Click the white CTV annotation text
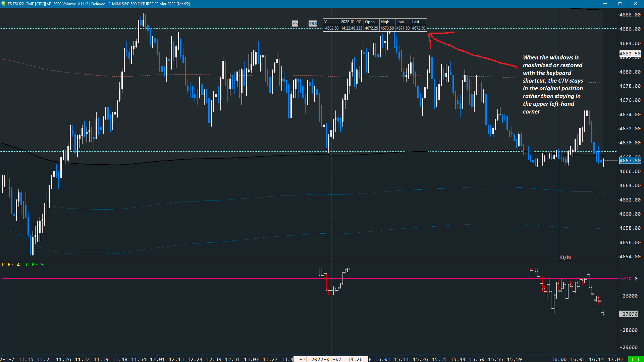The image size is (644, 362). pyautogui.click(x=553, y=84)
